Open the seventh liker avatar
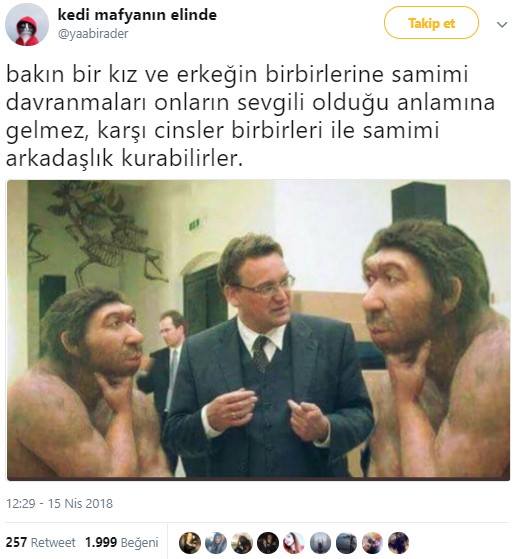 [x=346, y=543]
